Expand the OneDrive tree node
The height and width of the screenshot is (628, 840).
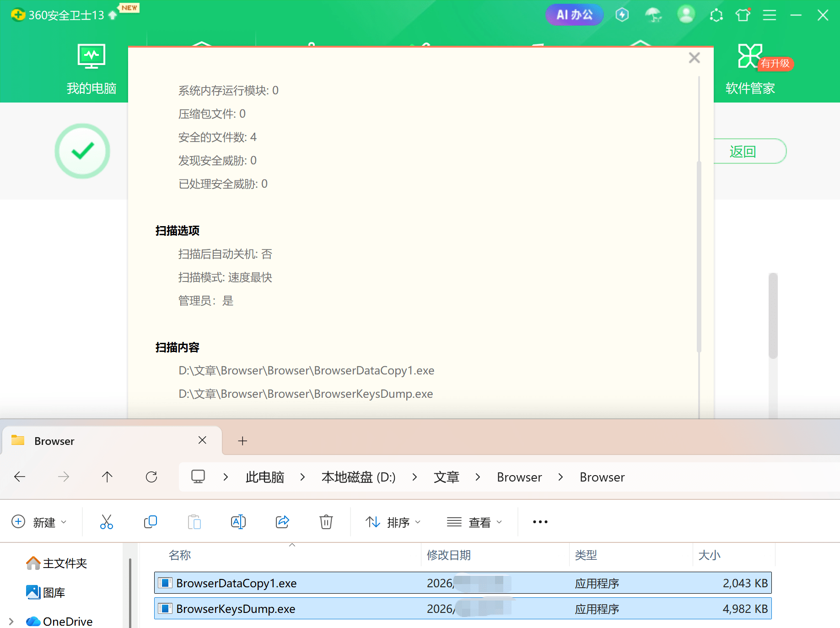coord(11,621)
